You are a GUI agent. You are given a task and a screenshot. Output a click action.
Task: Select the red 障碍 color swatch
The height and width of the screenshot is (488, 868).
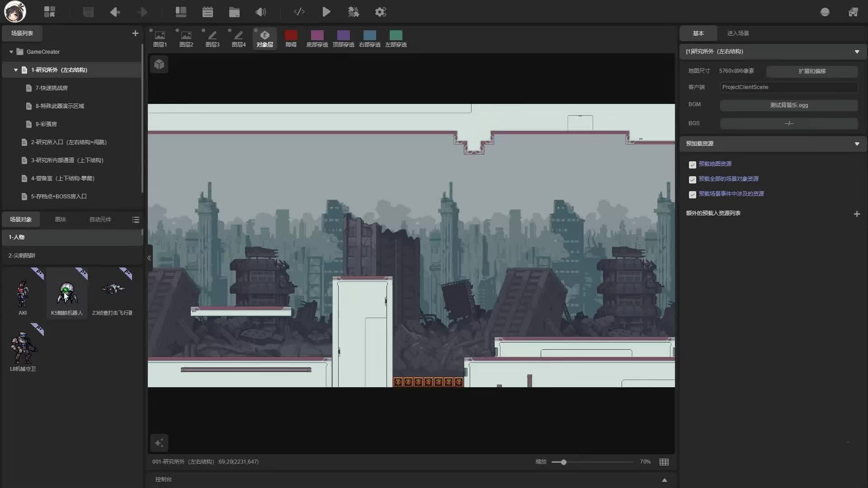point(291,36)
